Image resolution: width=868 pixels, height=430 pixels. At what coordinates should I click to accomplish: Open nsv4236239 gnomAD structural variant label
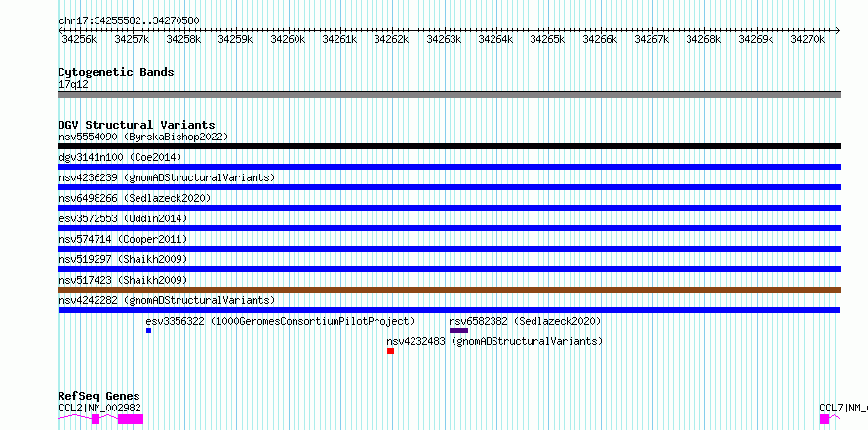point(167,177)
